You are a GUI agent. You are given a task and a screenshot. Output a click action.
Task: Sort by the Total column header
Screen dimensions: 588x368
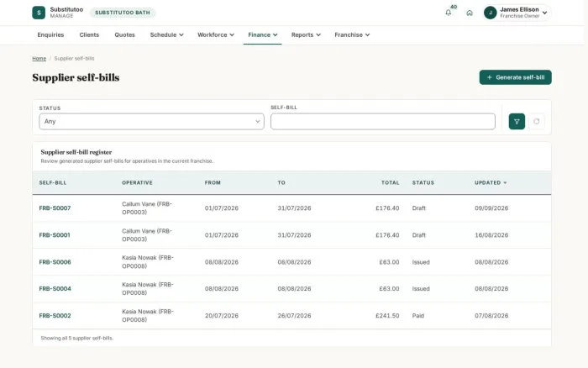pos(391,182)
